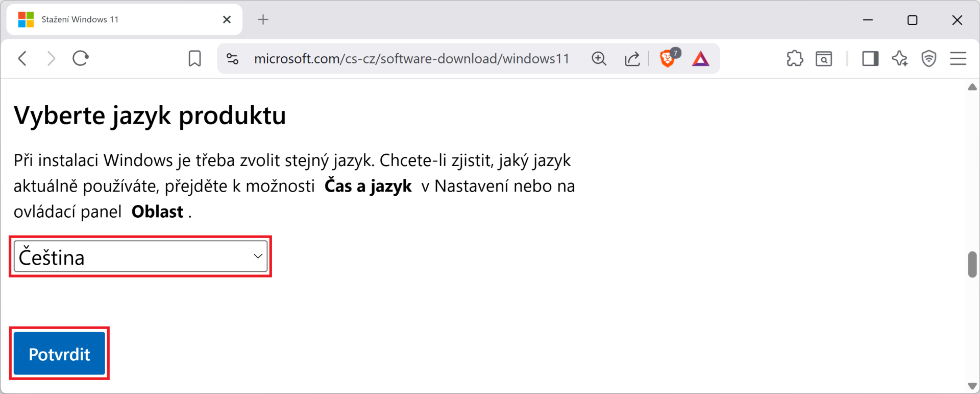Click the scrollbar down arrow

point(972,386)
